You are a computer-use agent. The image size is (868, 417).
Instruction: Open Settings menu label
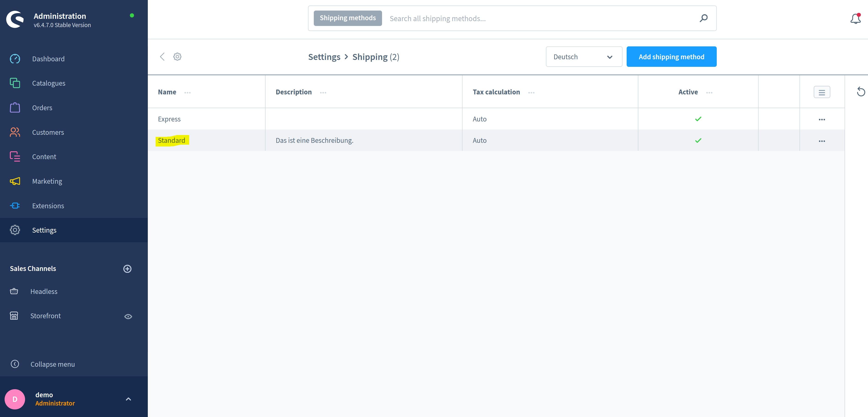coord(44,230)
